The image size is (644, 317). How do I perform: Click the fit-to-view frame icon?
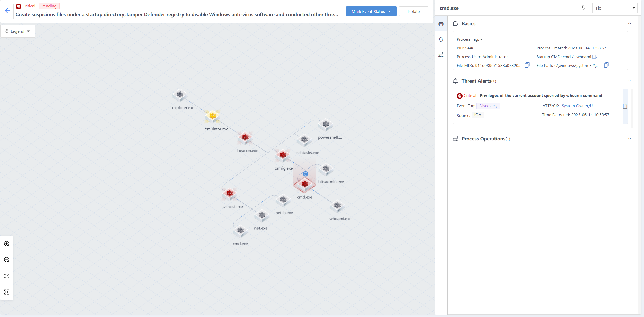pos(7,292)
